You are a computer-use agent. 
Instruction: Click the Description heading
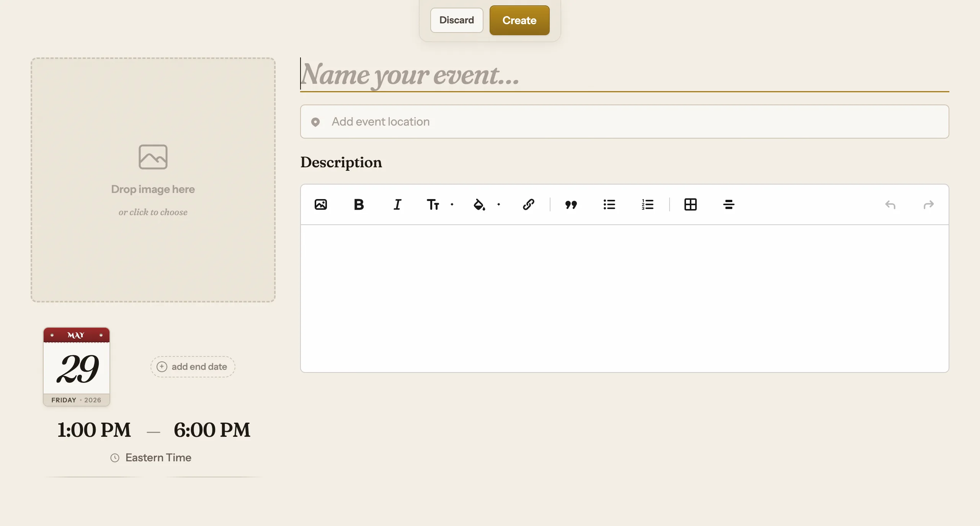pos(341,162)
